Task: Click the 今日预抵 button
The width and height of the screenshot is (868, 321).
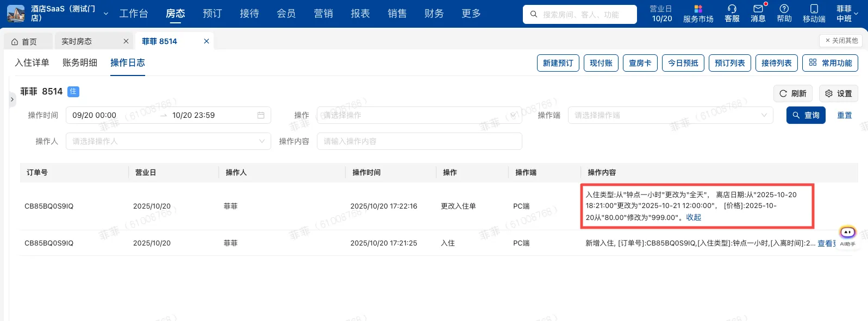Action: pyautogui.click(x=683, y=63)
